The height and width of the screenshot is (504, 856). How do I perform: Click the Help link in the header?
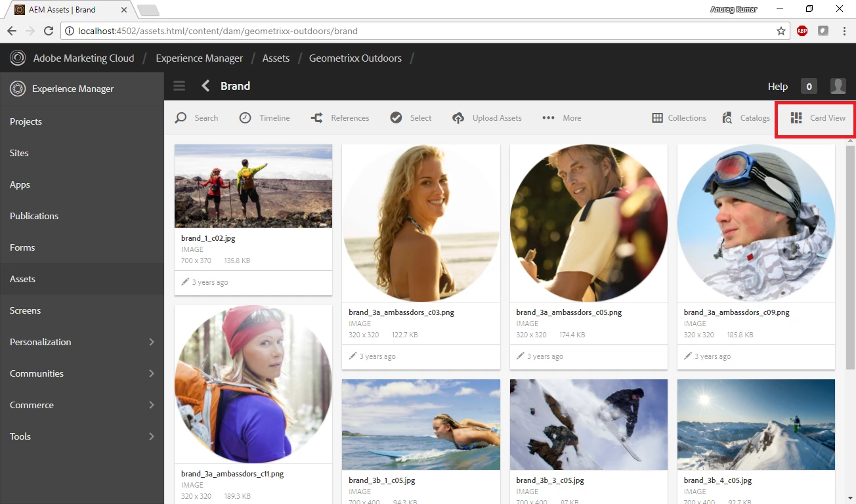click(778, 87)
